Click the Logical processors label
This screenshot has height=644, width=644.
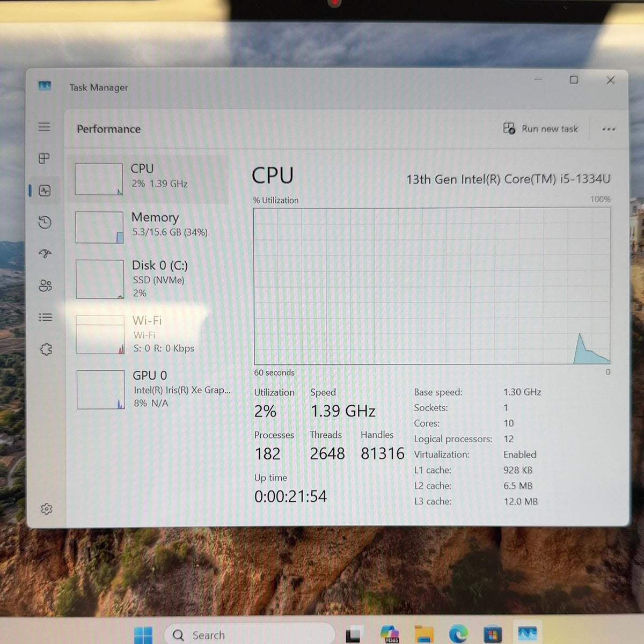point(453,439)
